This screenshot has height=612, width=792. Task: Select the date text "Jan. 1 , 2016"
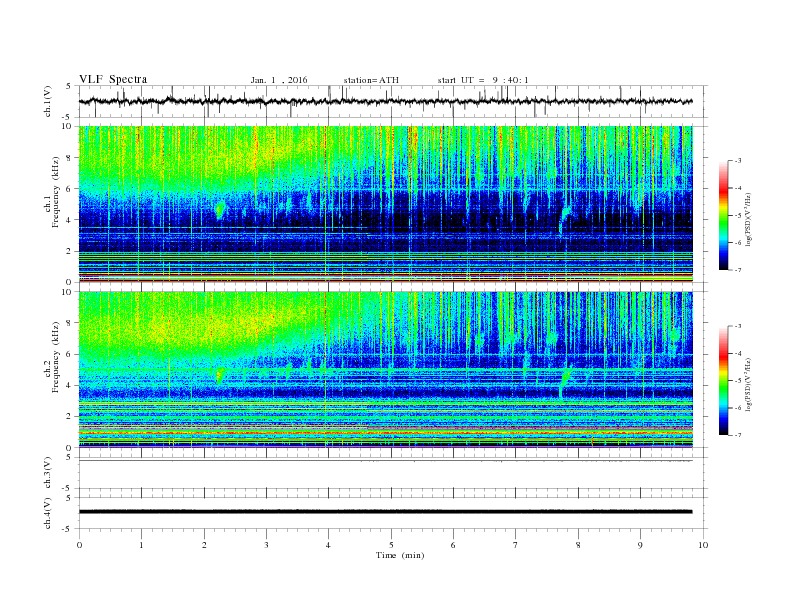[x=279, y=80]
